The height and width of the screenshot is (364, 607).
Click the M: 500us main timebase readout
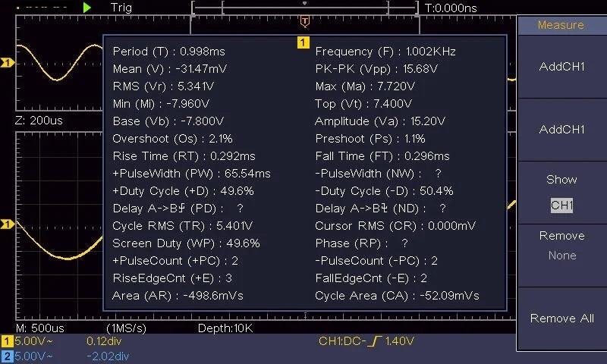tap(39, 328)
